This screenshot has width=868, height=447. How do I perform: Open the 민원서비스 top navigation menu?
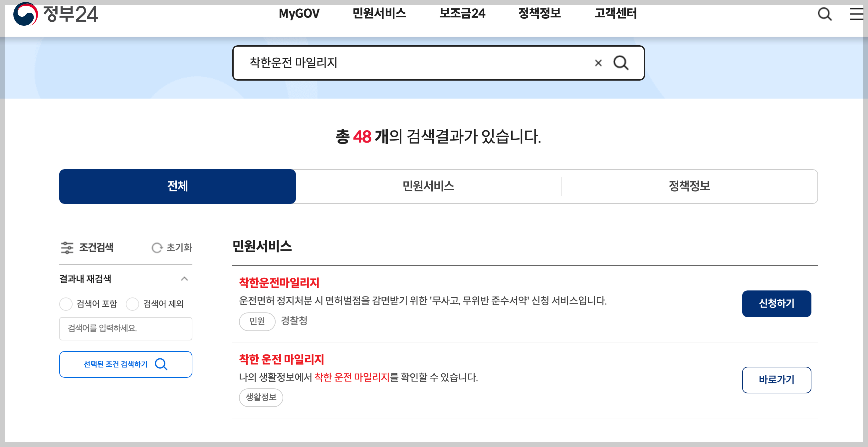[379, 13]
